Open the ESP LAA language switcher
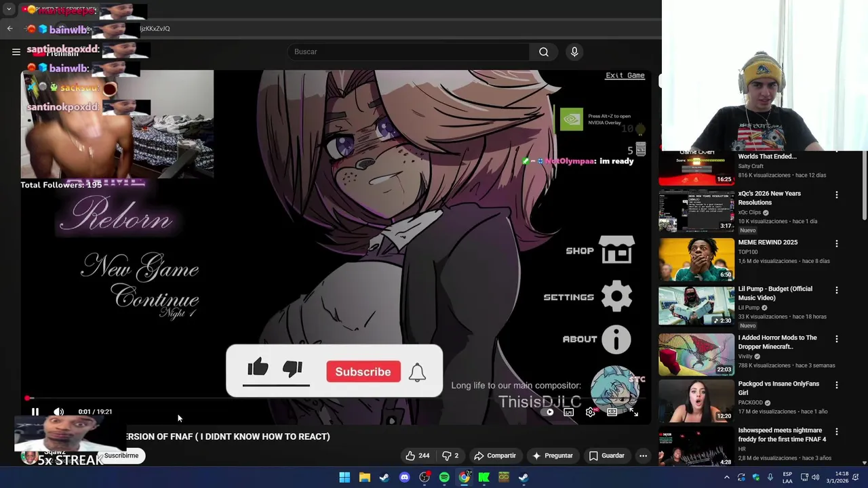This screenshot has height=488, width=868. pyautogui.click(x=787, y=477)
